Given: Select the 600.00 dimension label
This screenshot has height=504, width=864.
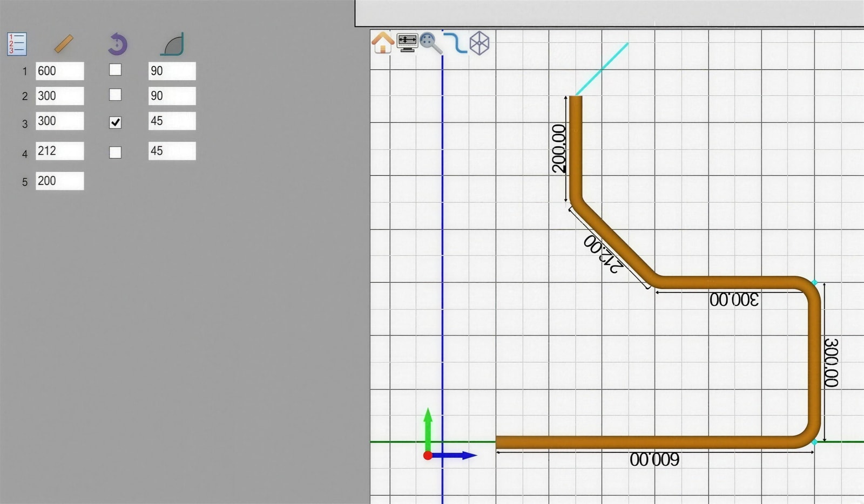Looking at the screenshot, I should click(654, 460).
